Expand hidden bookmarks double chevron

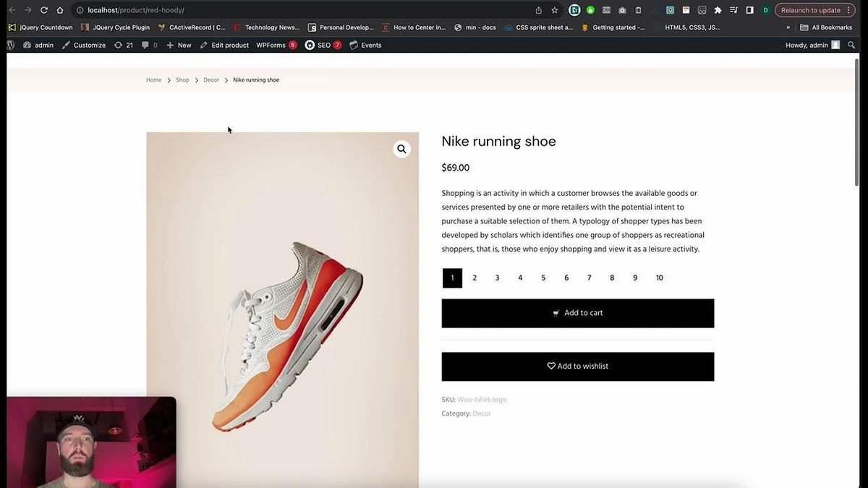coord(788,27)
